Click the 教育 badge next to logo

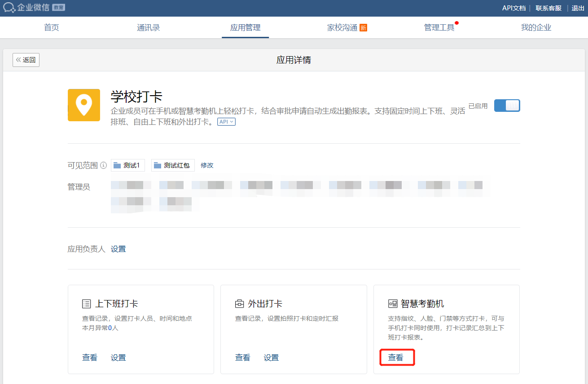pos(58,8)
